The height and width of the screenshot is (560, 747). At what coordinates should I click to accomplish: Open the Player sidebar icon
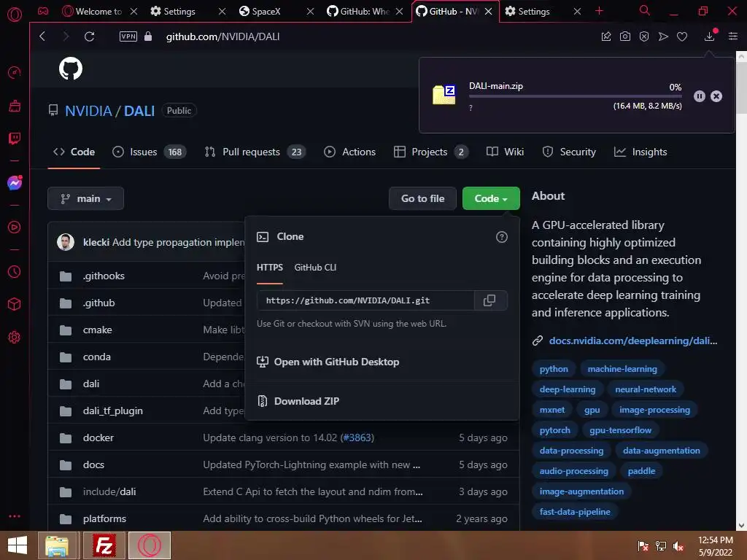pyautogui.click(x=15, y=227)
